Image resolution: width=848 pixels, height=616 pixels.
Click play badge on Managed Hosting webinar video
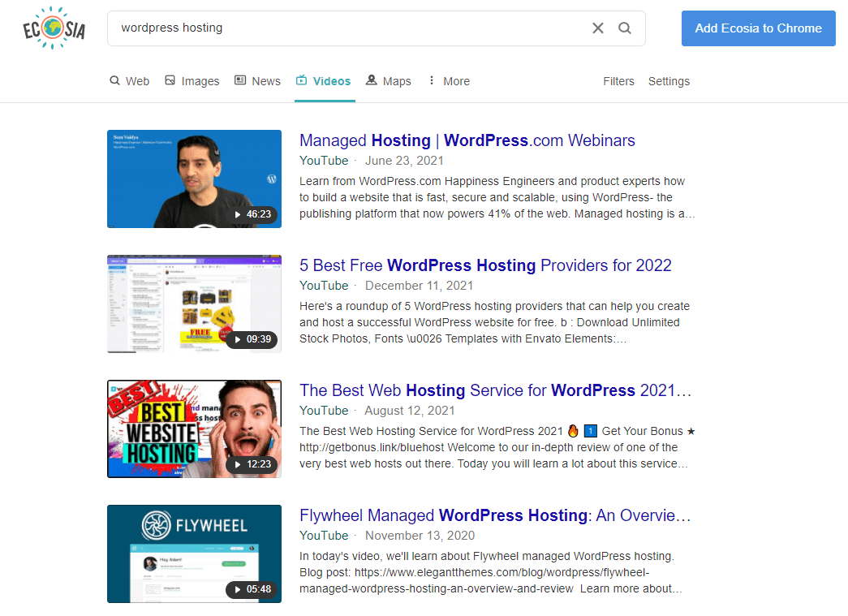tap(252, 215)
